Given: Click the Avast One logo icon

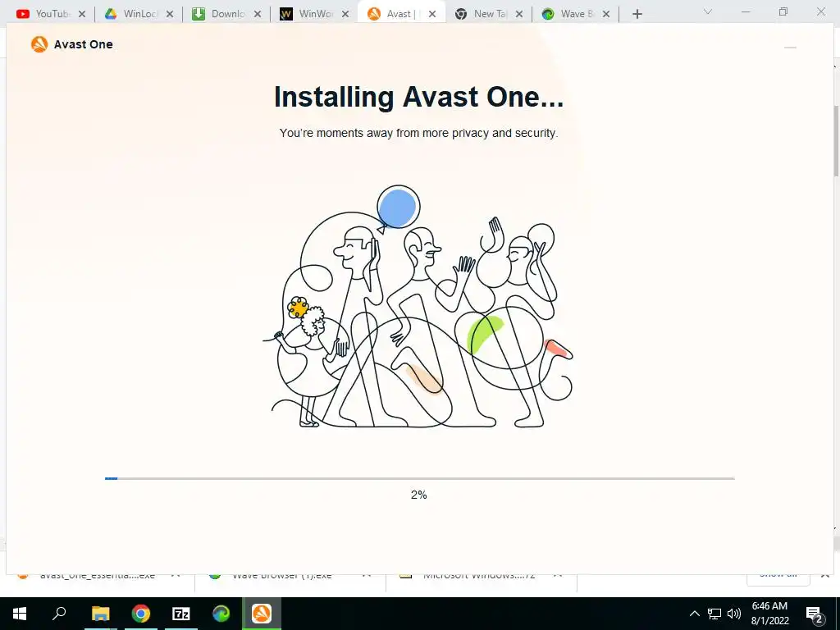Looking at the screenshot, I should point(39,44).
